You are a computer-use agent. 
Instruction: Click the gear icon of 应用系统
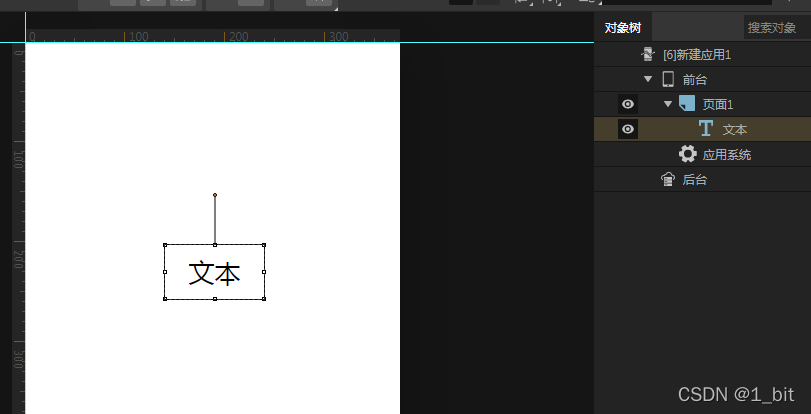coord(687,154)
